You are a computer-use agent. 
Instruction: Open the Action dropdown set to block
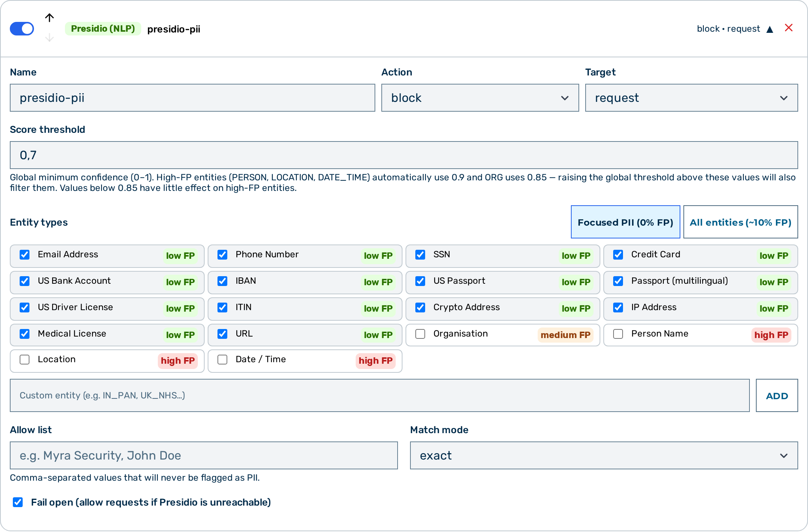(x=480, y=98)
